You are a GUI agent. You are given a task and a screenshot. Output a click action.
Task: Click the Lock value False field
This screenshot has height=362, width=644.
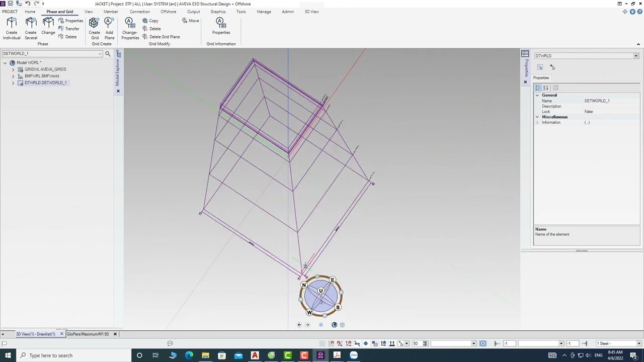[611, 112]
